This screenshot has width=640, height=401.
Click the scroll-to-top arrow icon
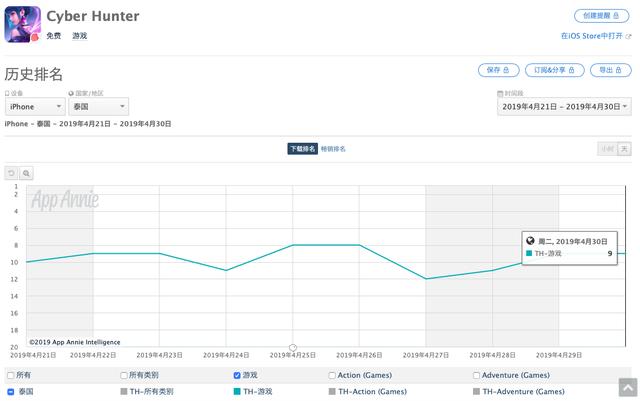point(626,387)
